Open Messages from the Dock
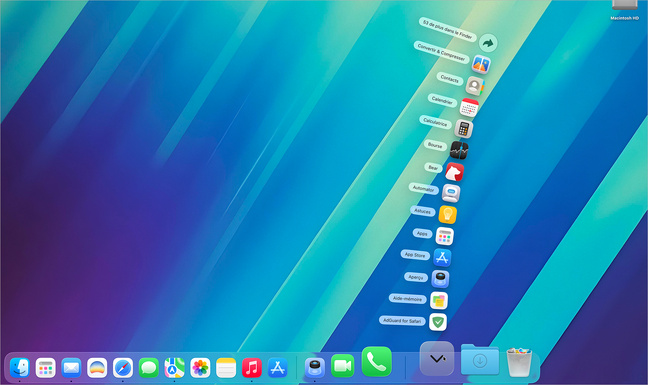648x385 pixels. click(x=149, y=367)
